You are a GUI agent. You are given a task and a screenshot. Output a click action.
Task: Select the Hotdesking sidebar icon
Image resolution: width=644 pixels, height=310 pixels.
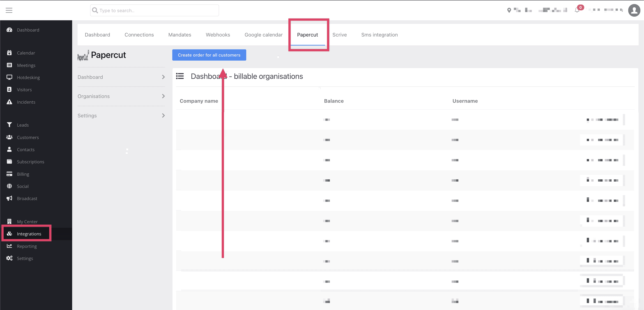coord(9,77)
